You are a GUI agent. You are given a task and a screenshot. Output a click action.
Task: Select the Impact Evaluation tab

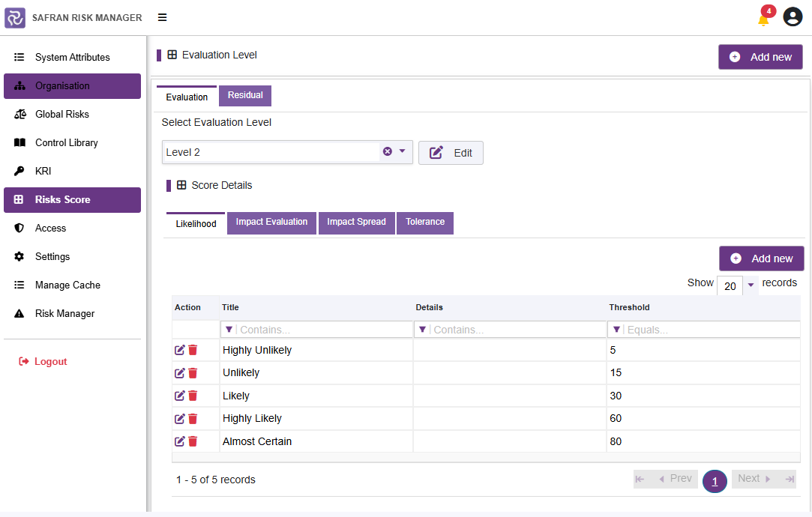(x=271, y=223)
